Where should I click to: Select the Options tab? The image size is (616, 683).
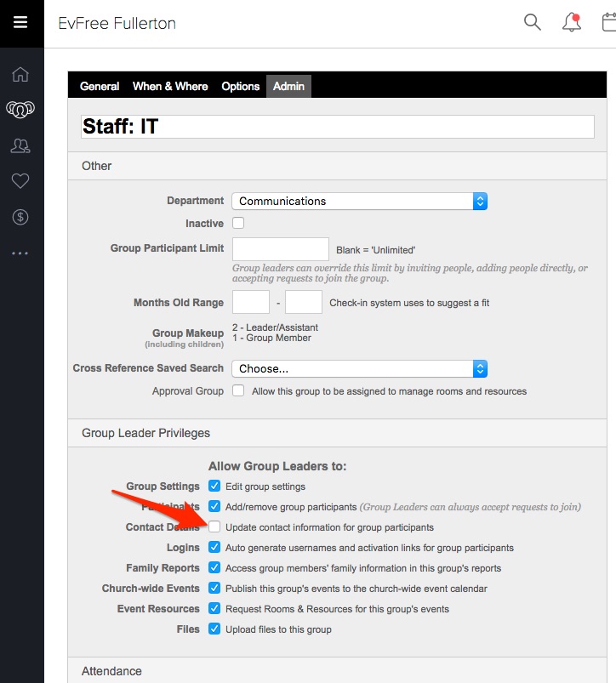(x=240, y=86)
